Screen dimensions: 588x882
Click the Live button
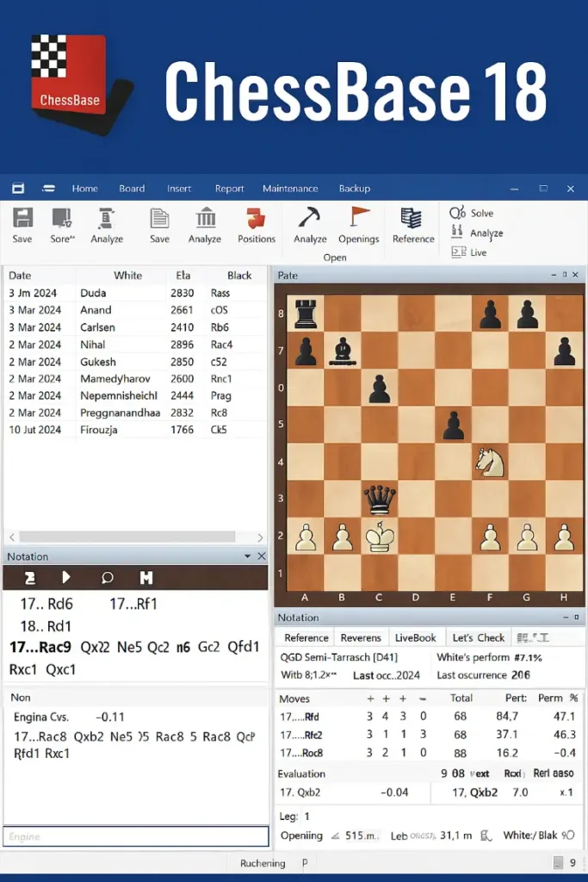point(469,252)
